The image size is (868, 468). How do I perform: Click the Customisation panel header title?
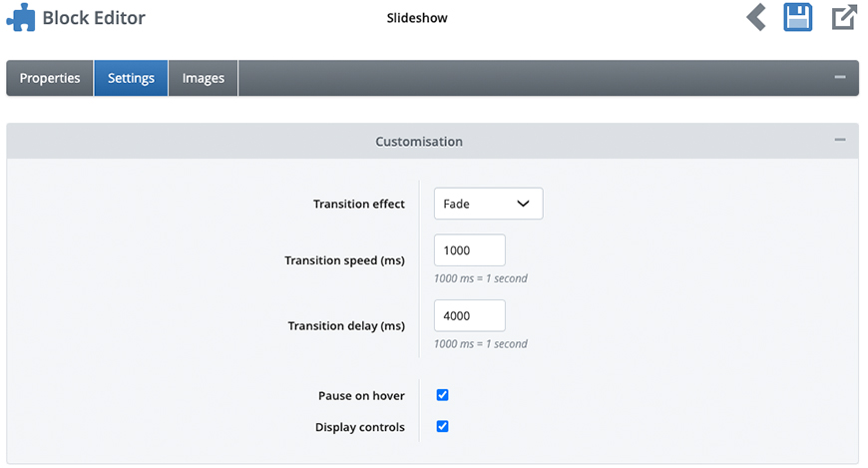pos(419,142)
